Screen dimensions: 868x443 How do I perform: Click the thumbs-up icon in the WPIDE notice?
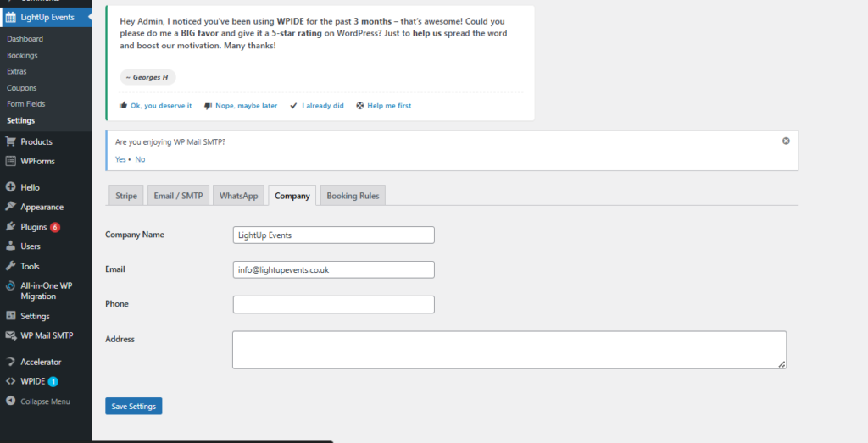click(x=123, y=105)
